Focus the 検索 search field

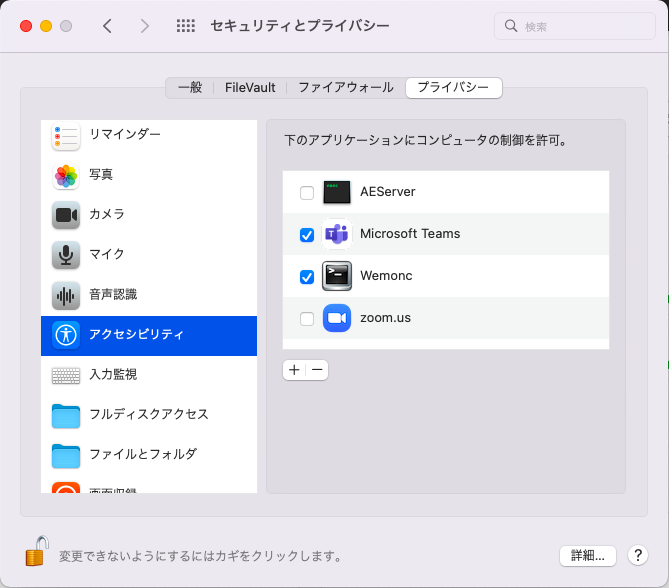(575, 26)
